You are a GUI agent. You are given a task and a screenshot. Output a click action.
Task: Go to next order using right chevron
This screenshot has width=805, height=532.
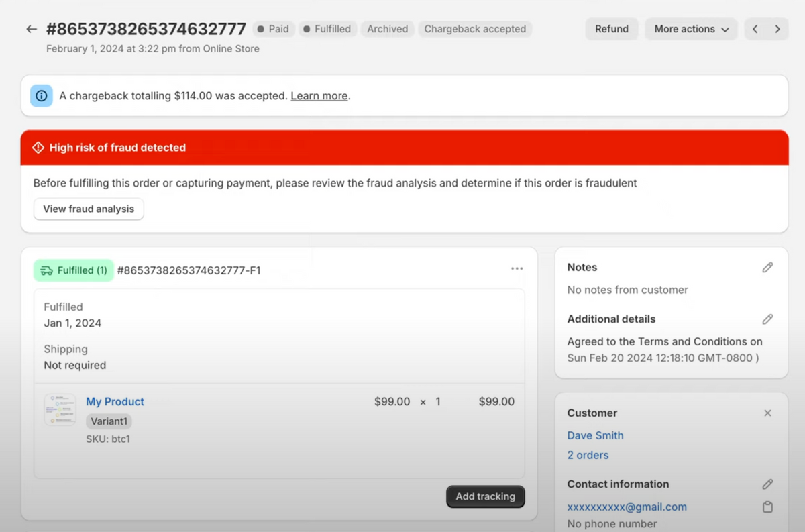777,29
